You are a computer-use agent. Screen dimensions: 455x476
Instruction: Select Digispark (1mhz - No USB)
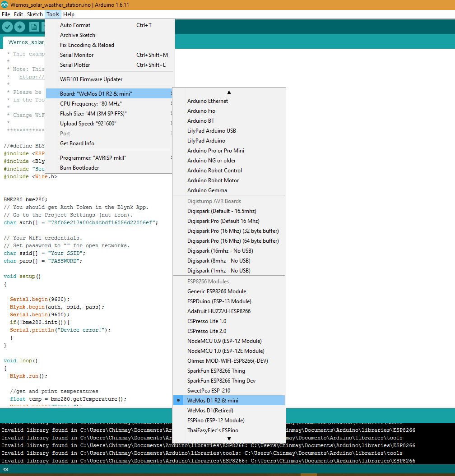pyautogui.click(x=229, y=270)
